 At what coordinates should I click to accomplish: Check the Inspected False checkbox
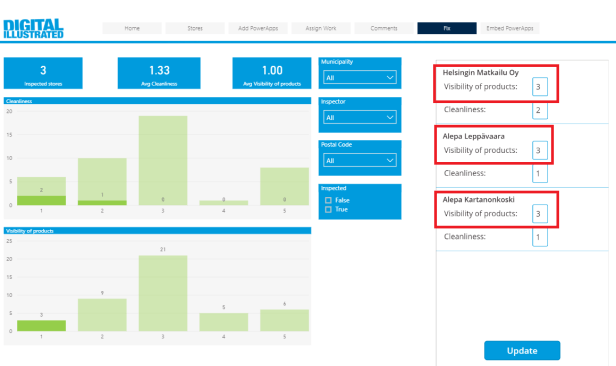tap(328, 200)
